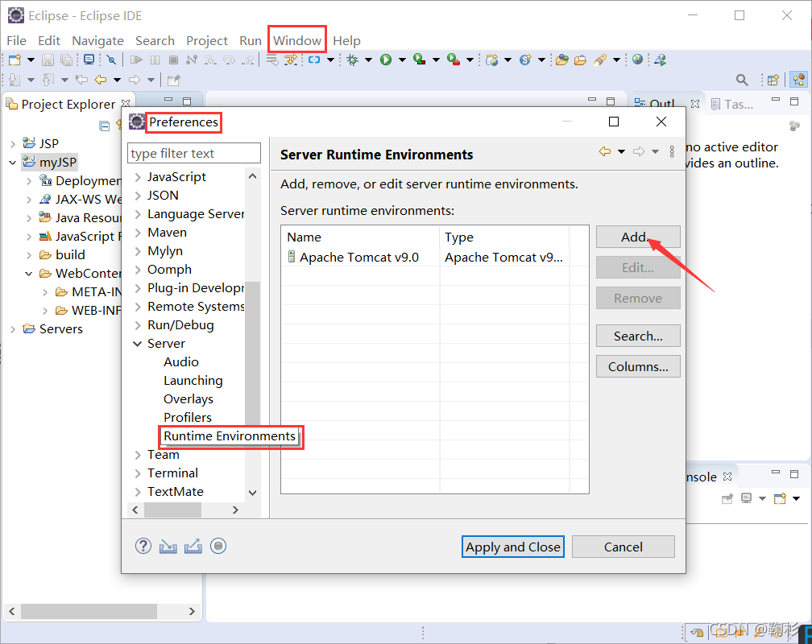Click the Search flashlight toolbar icon
The width and height of the screenshot is (812, 644).
coord(600,60)
